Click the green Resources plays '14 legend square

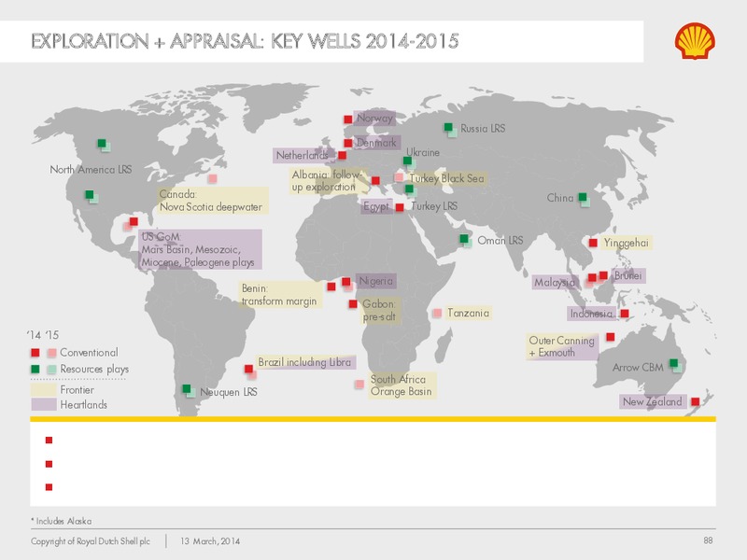pos(35,369)
